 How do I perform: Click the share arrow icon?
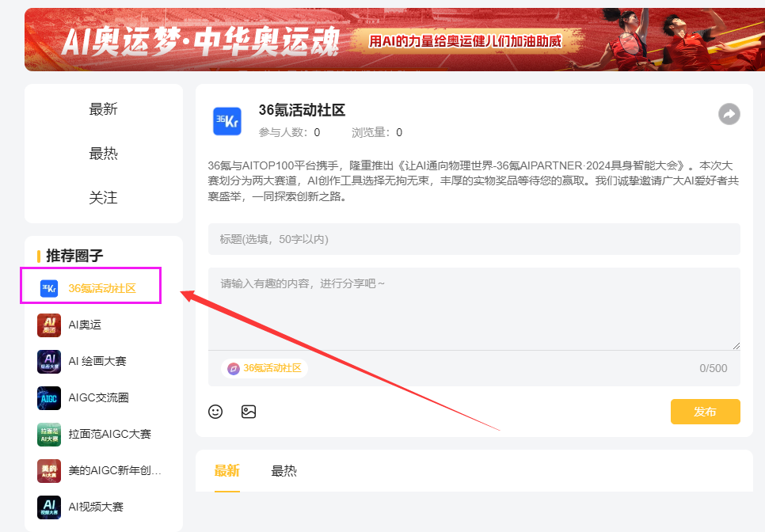click(x=729, y=114)
